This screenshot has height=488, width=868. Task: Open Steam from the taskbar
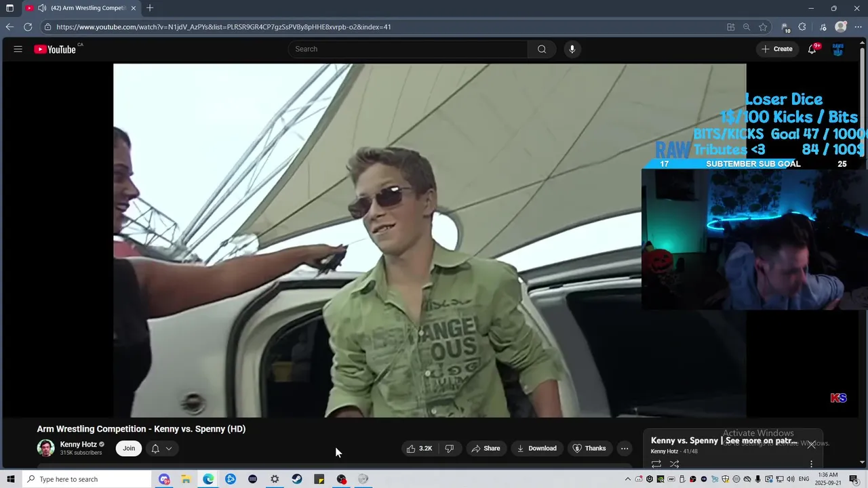point(297,479)
